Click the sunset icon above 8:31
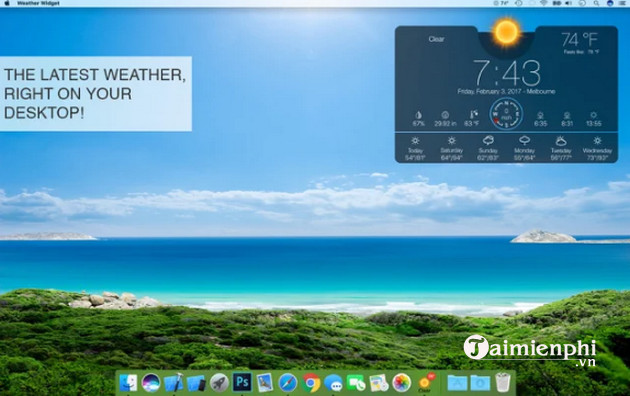The width and height of the screenshot is (630, 396). click(x=567, y=115)
